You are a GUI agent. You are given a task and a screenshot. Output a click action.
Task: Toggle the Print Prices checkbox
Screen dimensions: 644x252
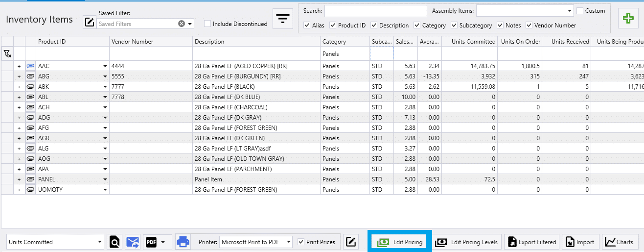[x=301, y=242]
